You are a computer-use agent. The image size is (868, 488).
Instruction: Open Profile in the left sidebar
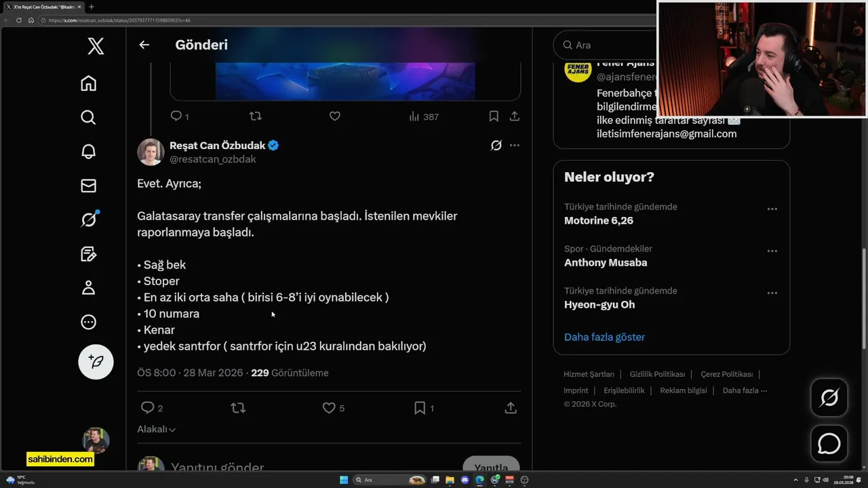(x=88, y=288)
